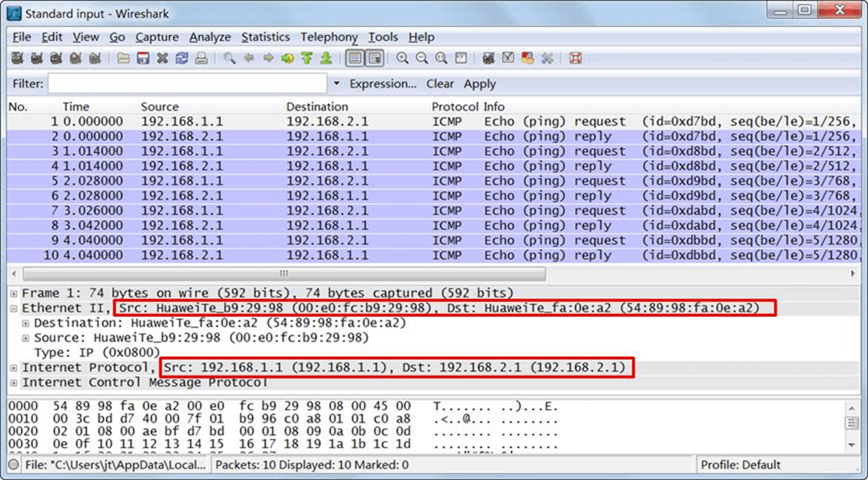
Task: Start a new live capture icon
Action: pyautogui.click(x=56, y=58)
